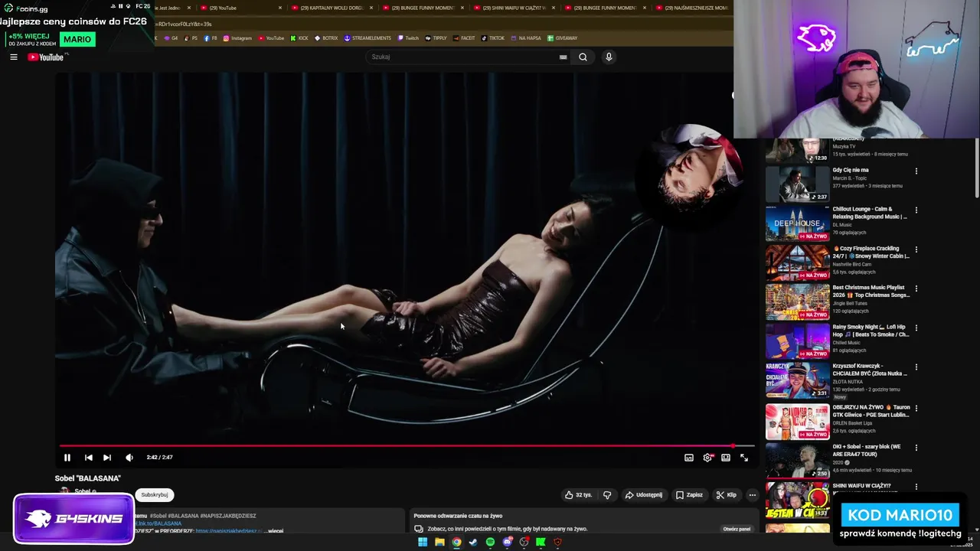This screenshot has height=551, width=980.
Task: Switch to KAPITALNY WOLEJ DORGU browser tab
Action: (x=331, y=8)
